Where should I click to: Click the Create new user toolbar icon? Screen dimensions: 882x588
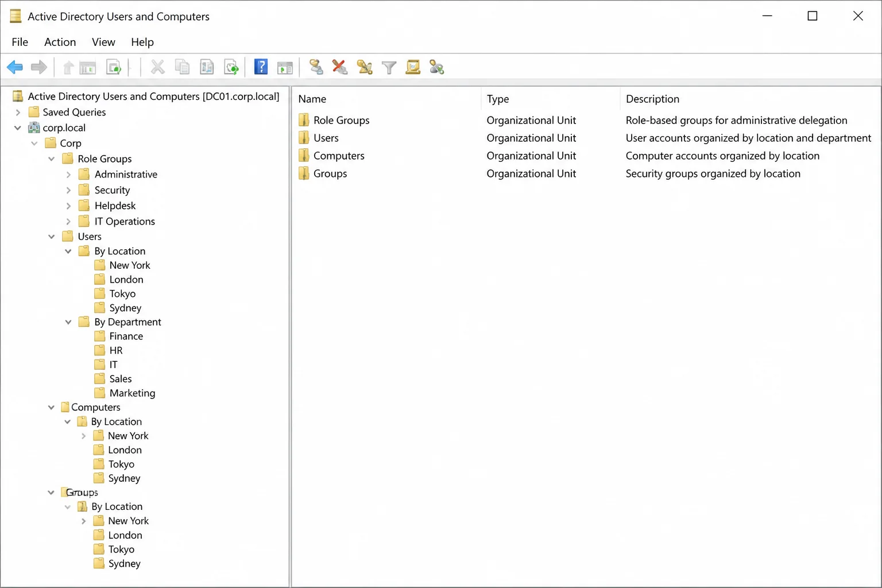[316, 67]
